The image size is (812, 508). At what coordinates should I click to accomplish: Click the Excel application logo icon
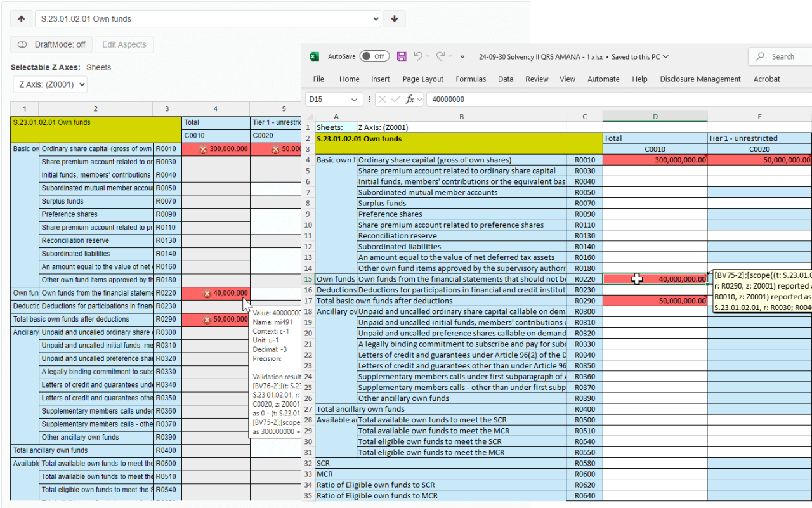314,56
